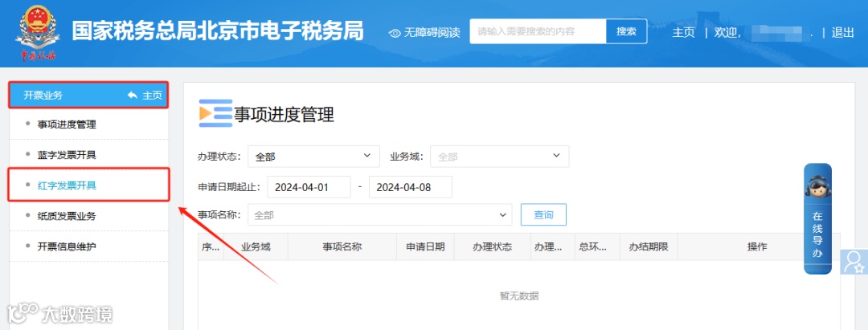Open 蓝字发票开具 in the sidebar
The height and width of the screenshot is (330, 868).
[x=67, y=155]
